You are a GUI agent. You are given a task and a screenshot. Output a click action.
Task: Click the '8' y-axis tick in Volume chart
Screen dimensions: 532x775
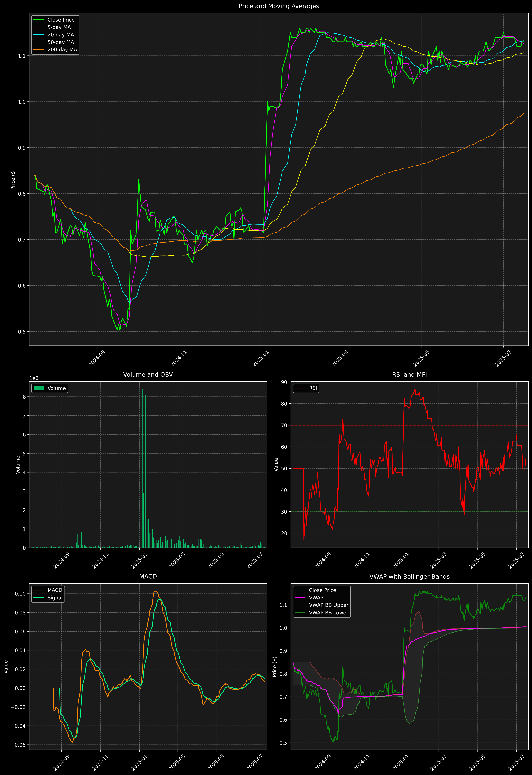(24, 397)
